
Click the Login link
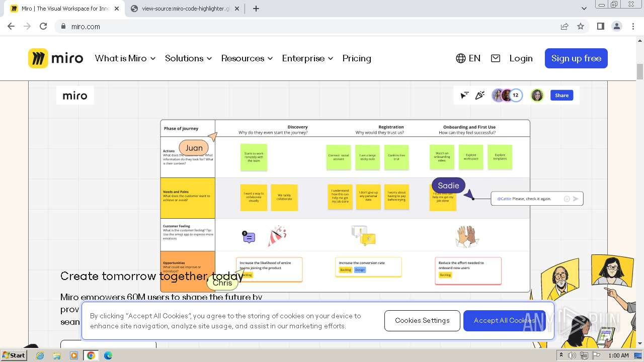(x=521, y=58)
